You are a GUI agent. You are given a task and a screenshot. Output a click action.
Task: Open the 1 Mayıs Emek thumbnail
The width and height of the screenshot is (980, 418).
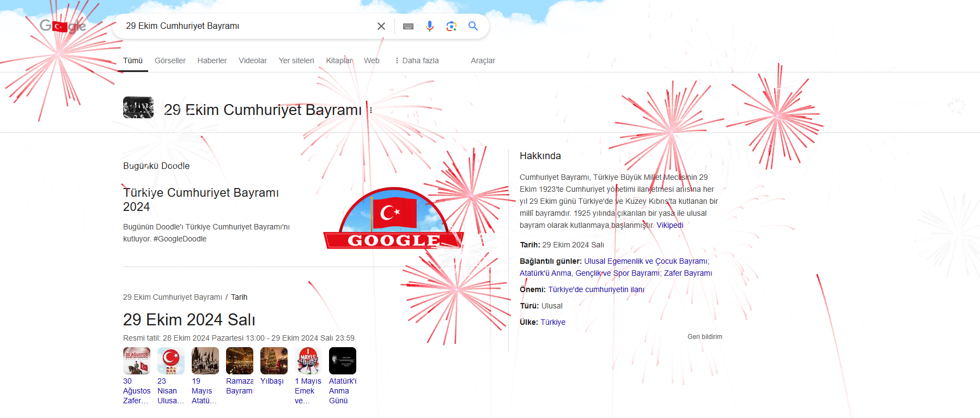(x=308, y=361)
